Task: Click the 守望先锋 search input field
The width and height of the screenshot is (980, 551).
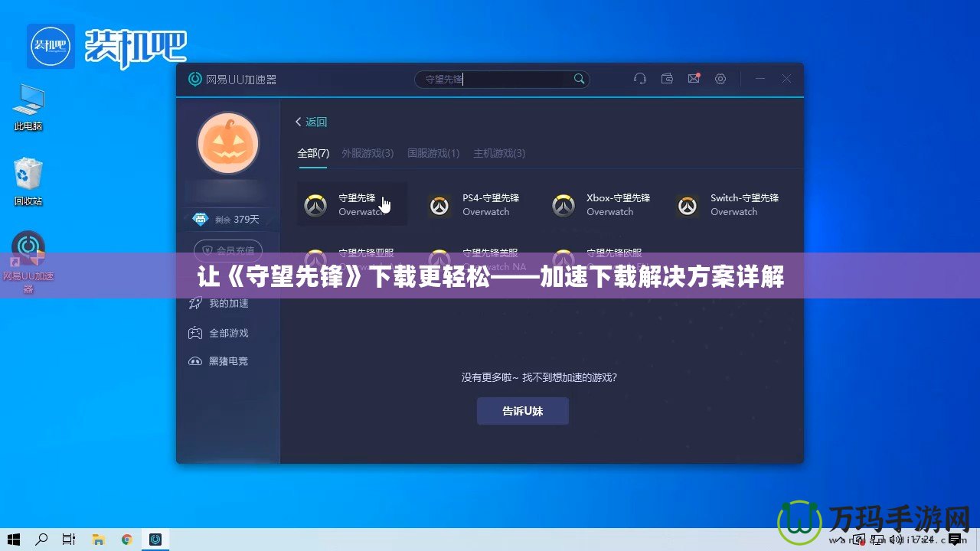Action: click(502, 79)
